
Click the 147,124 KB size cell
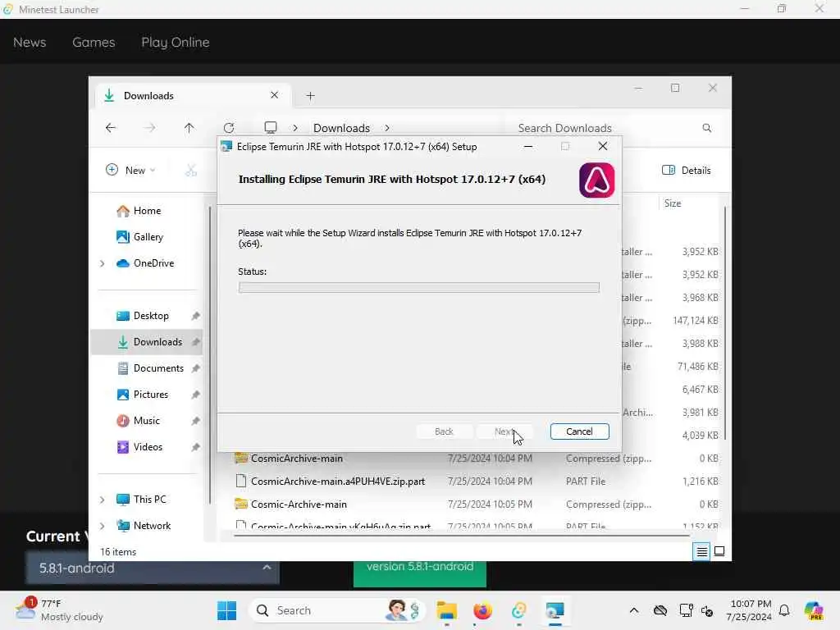point(696,321)
